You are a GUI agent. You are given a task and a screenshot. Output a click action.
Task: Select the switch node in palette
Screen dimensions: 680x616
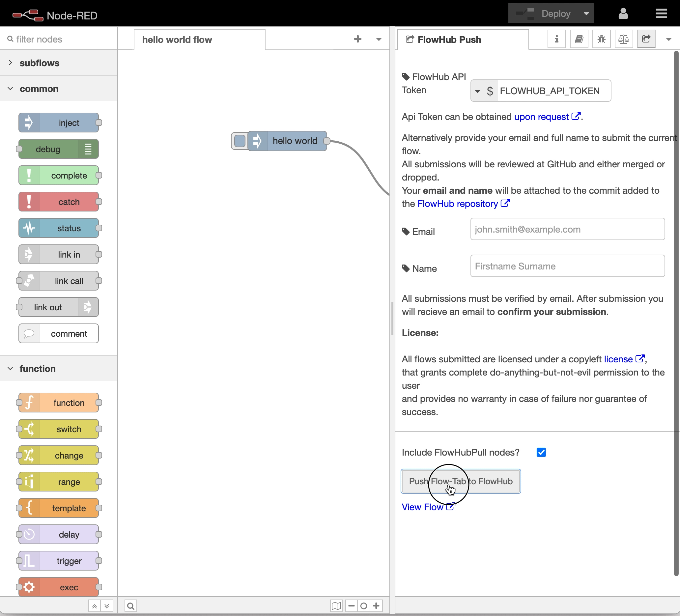tap(59, 429)
